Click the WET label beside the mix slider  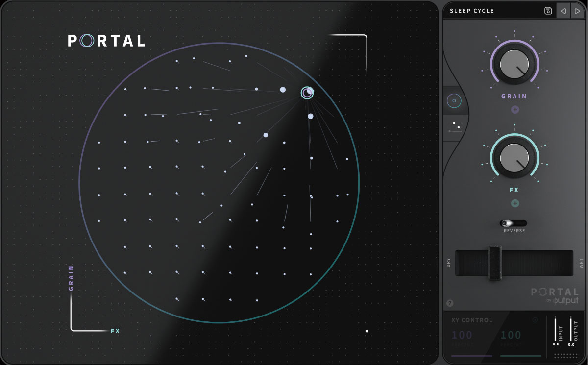[582, 264]
